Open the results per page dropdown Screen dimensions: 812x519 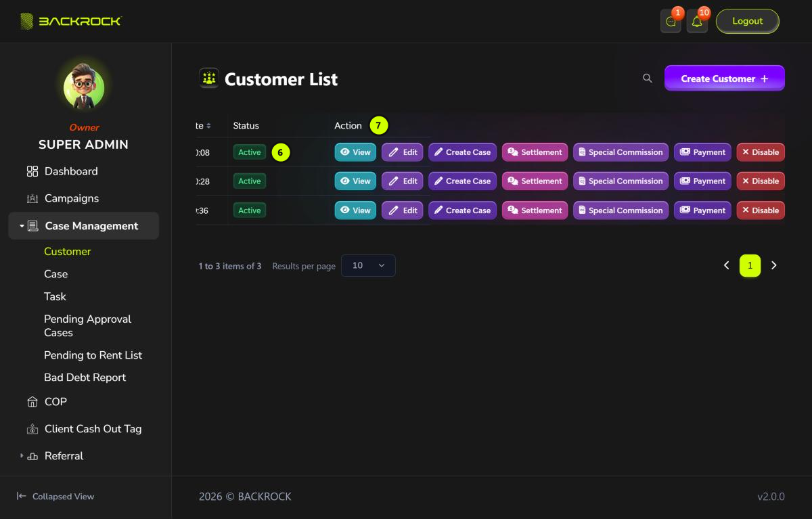tap(368, 266)
